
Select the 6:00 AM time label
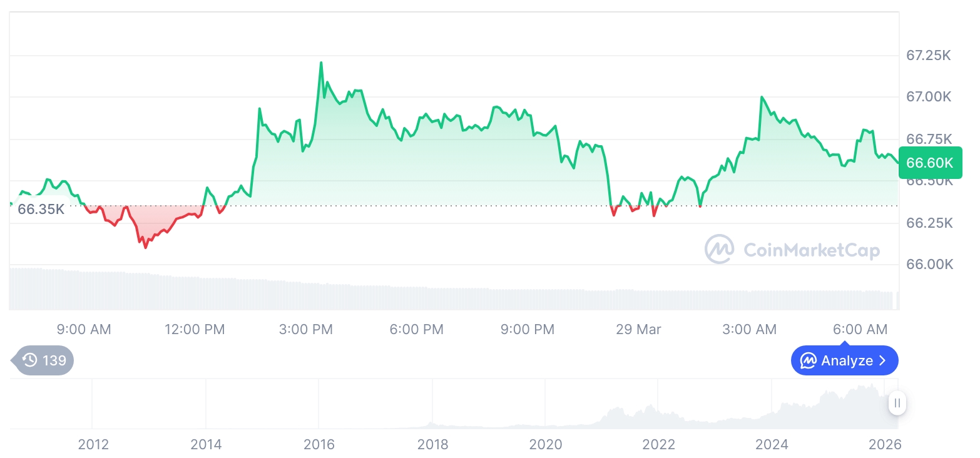(860, 329)
